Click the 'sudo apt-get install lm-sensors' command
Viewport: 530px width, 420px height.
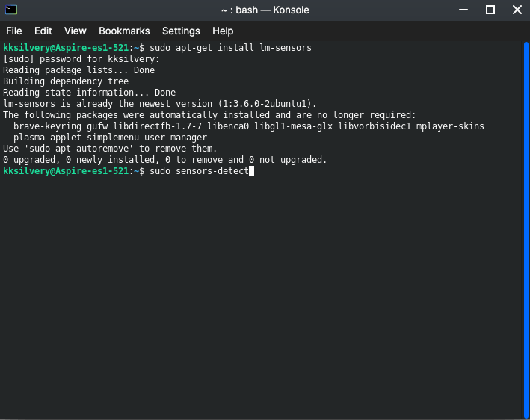pos(230,48)
